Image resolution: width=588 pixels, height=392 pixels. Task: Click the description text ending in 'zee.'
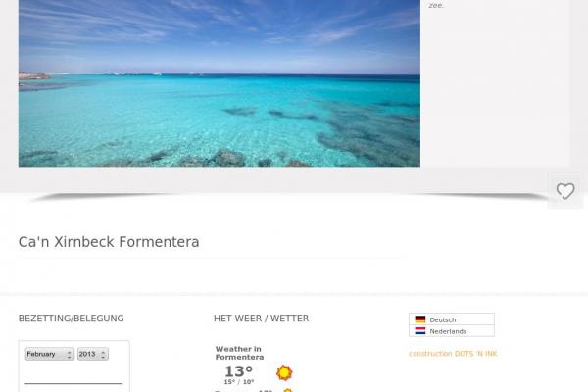tap(436, 5)
